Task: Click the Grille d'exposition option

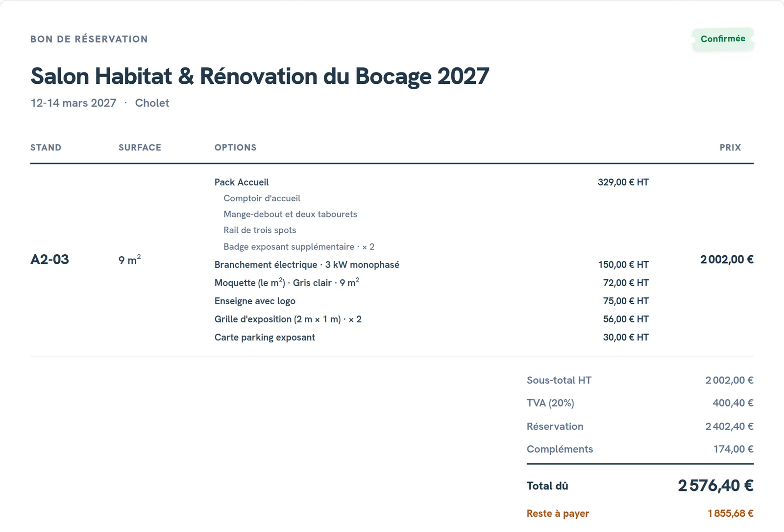Action: pos(288,319)
